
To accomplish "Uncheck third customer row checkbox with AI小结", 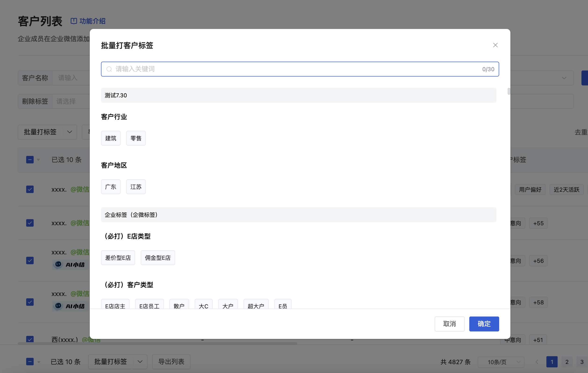I will (x=30, y=260).
